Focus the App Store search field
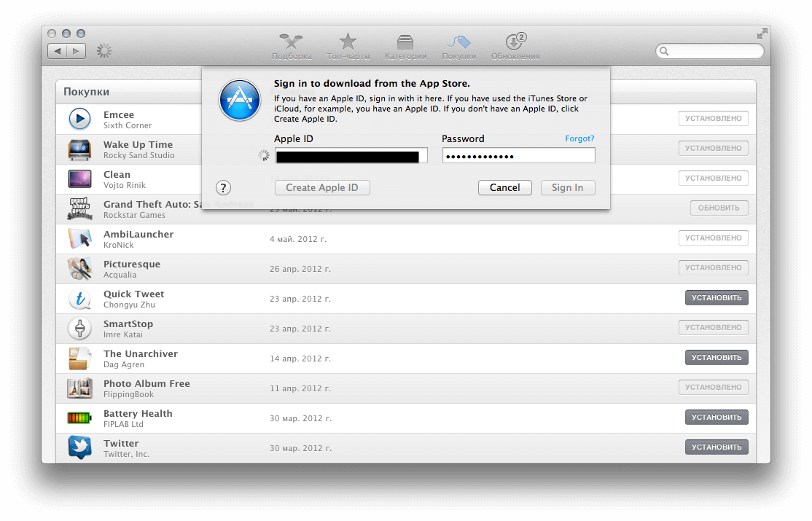This screenshot has height=521, width=812. click(x=709, y=51)
